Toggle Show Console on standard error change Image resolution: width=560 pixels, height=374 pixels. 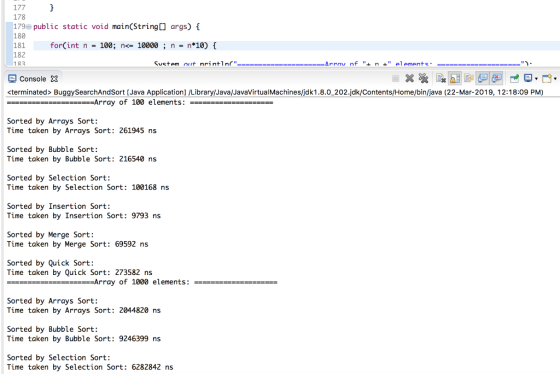click(497, 78)
